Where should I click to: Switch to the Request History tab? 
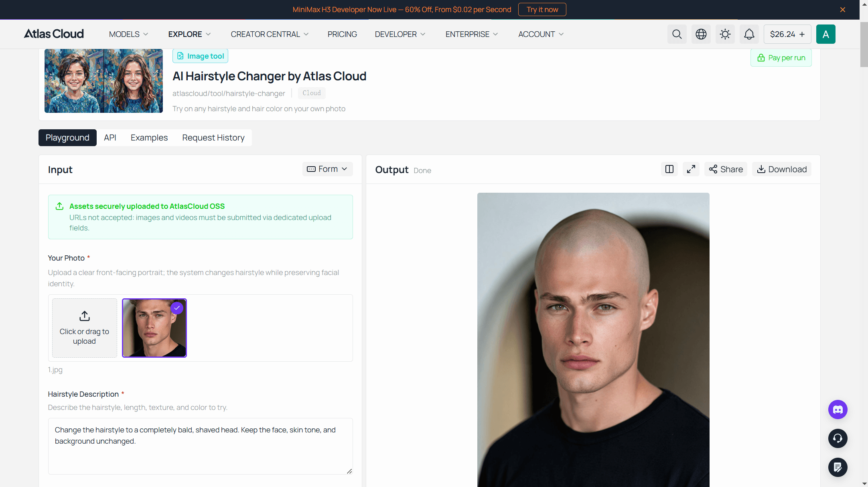tap(213, 138)
